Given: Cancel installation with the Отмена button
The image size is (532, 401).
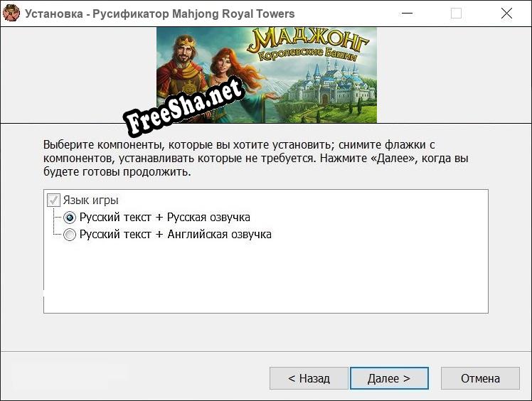Looking at the screenshot, I should tap(480, 378).
